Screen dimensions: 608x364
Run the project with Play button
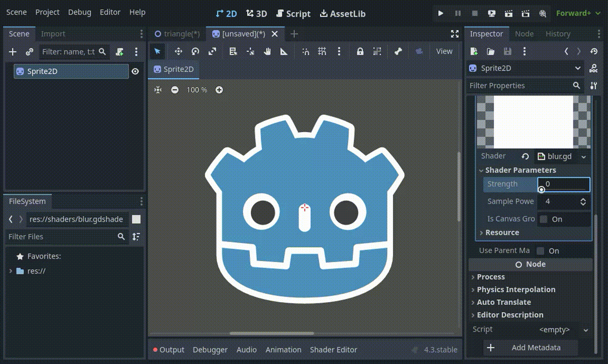click(441, 14)
